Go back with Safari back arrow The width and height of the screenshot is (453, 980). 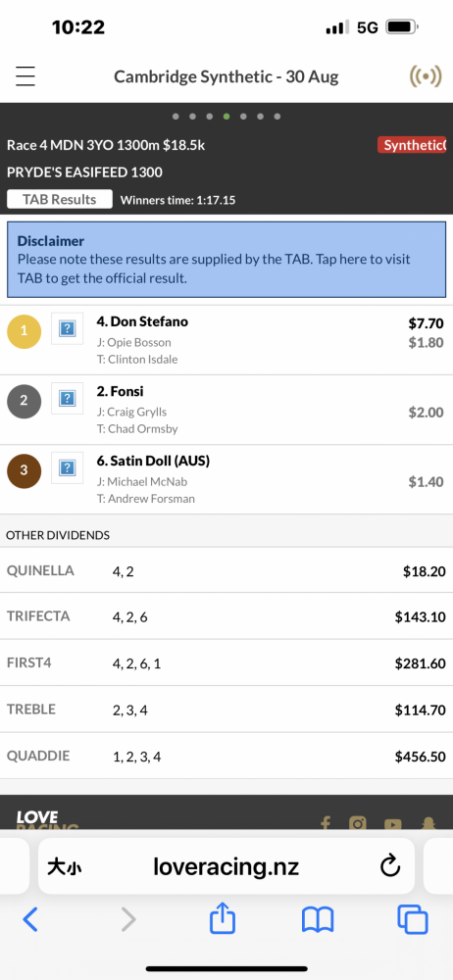30,919
